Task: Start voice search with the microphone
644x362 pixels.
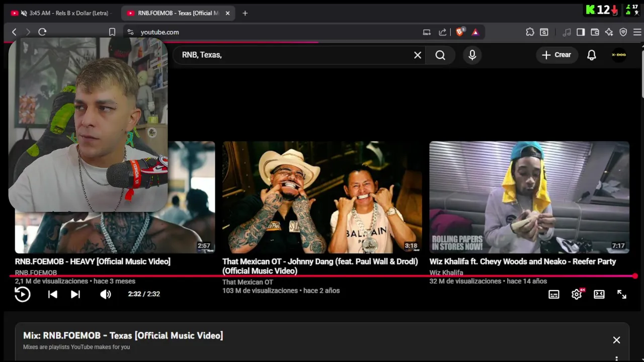Action: coord(472,55)
